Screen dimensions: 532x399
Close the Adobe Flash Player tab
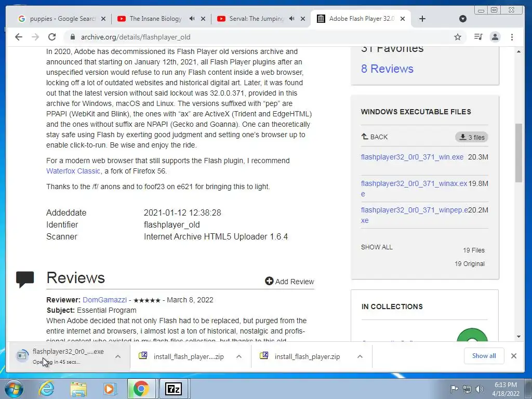(x=403, y=19)
